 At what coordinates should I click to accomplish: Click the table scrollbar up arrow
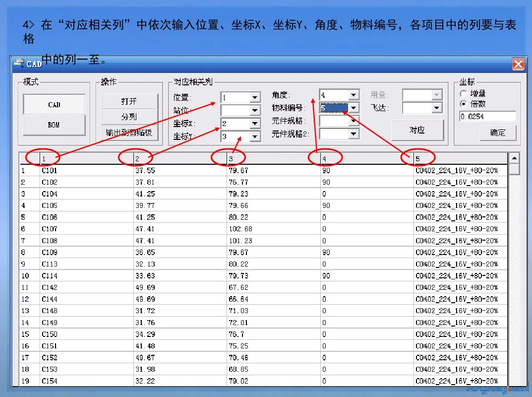click(514, 158)
